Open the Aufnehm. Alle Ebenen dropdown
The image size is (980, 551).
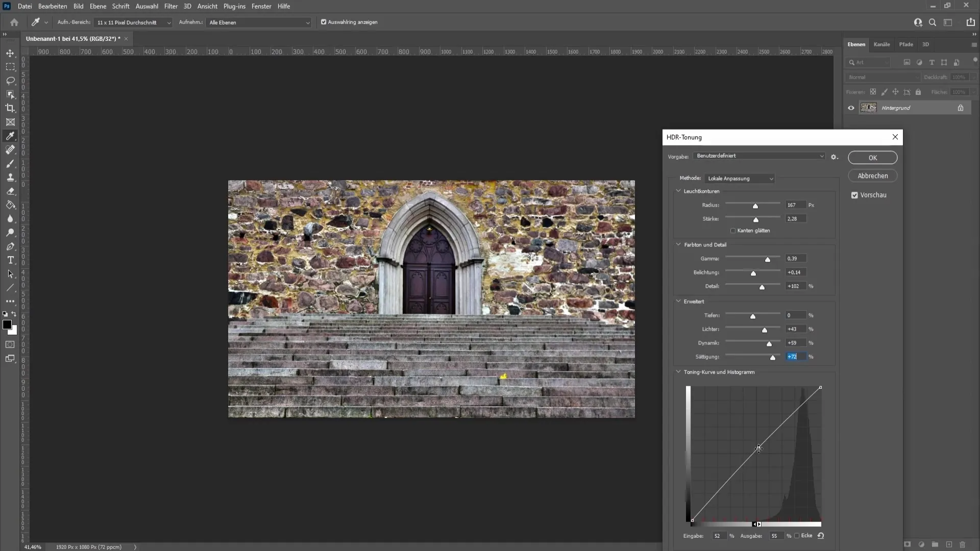(x=259, y=22)
